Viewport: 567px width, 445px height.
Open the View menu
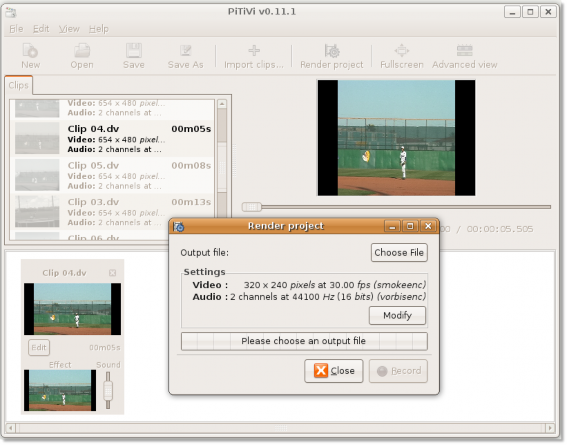69,29
